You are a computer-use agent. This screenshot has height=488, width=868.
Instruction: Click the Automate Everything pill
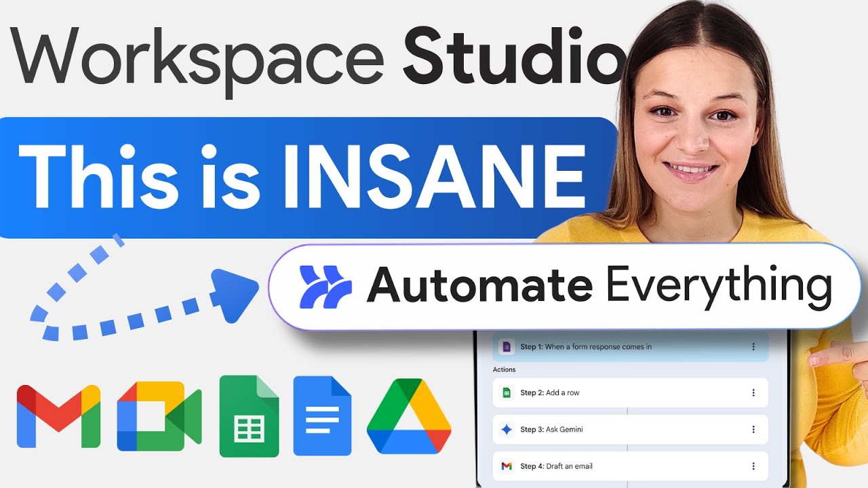(565, 287)
